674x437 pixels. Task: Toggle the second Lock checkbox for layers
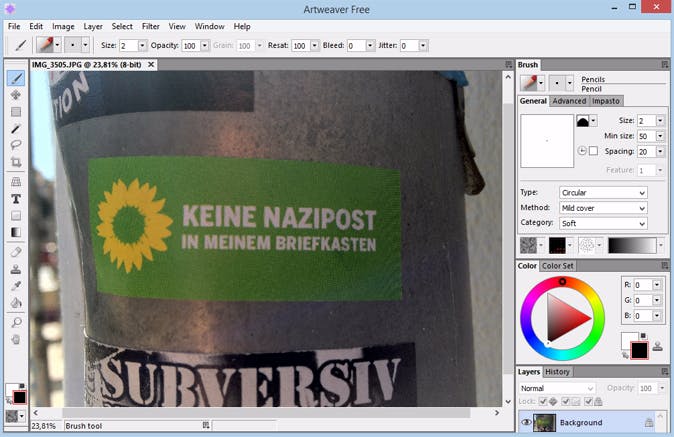(566, 401)
